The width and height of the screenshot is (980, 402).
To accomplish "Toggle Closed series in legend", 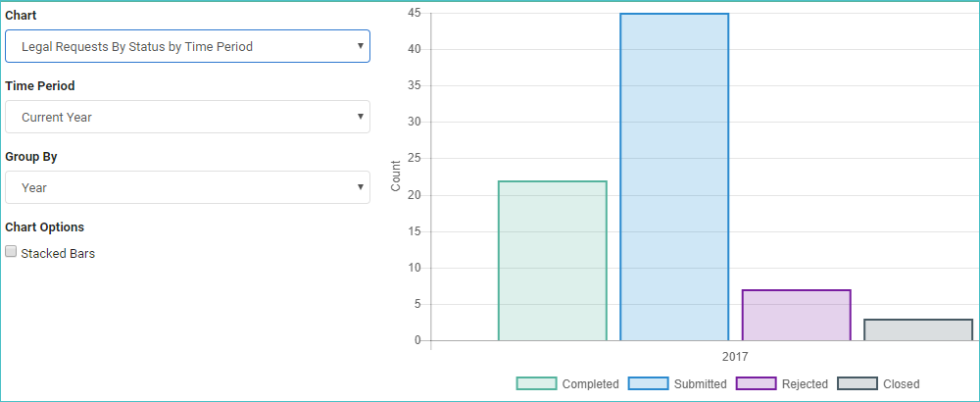I will coord(879,384).
